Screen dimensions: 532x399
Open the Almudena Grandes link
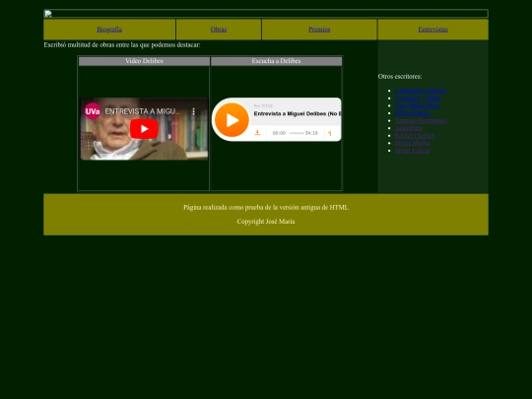(x=421, y=91)
